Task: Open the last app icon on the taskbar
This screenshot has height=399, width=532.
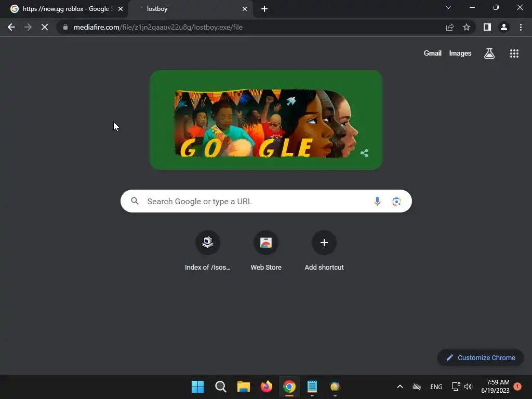Action: pyautogui.click(x=335, y=387)
